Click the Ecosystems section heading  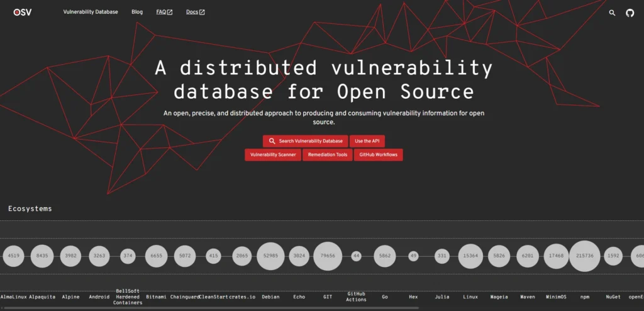coord(30,208)
